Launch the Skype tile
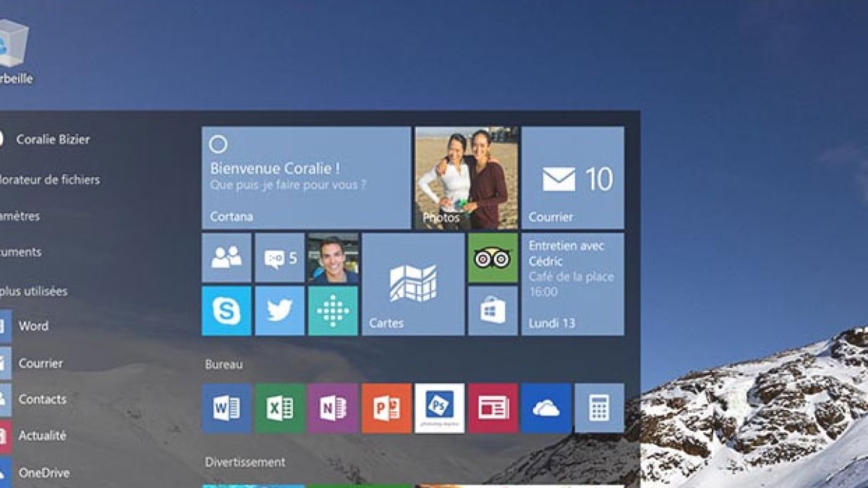Screen dimensions: 868x488 (226, 311)
